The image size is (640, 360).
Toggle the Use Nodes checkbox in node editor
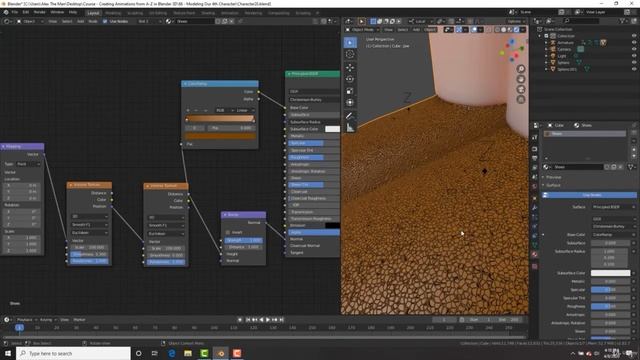[x=105, y=21]
